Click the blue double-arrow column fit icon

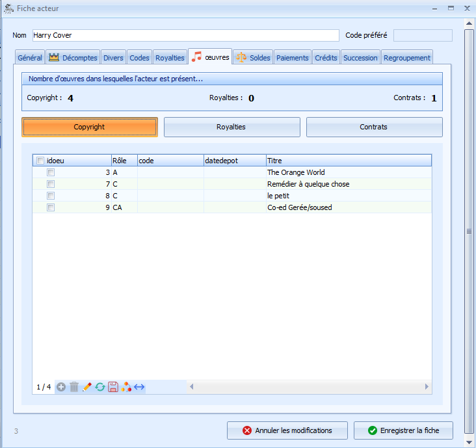click(139, 387)
